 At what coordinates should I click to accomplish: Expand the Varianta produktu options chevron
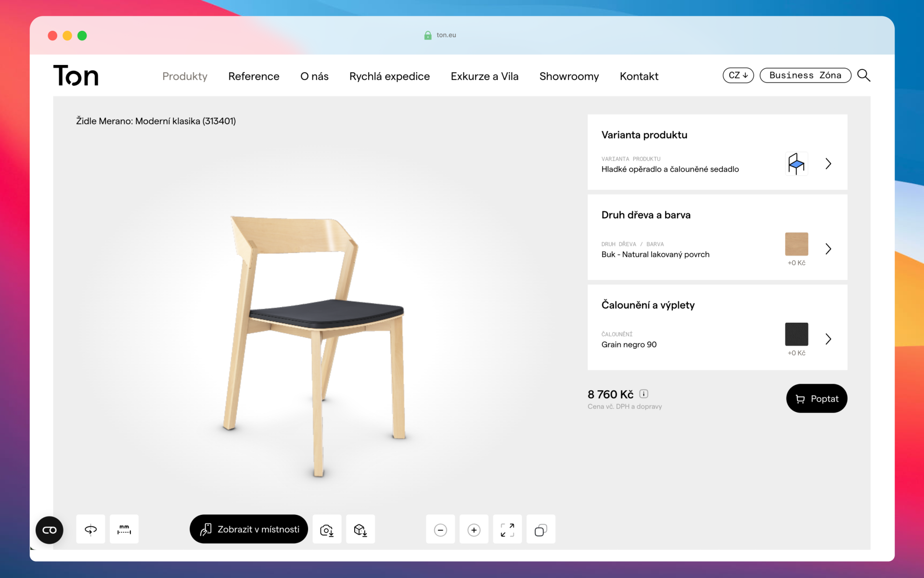[828, 164]
